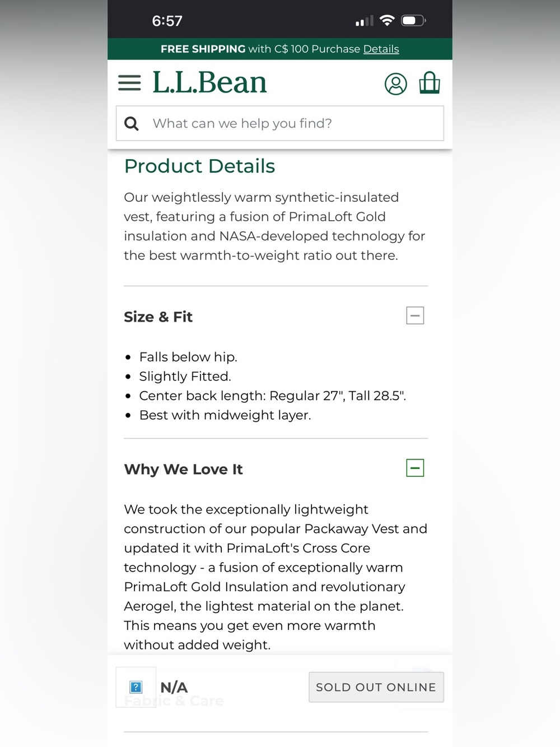Tap the 'Slightly Fitted.' bullet
Image resolution: width=560 pixels, height=747 pixels.
point(185,376)
